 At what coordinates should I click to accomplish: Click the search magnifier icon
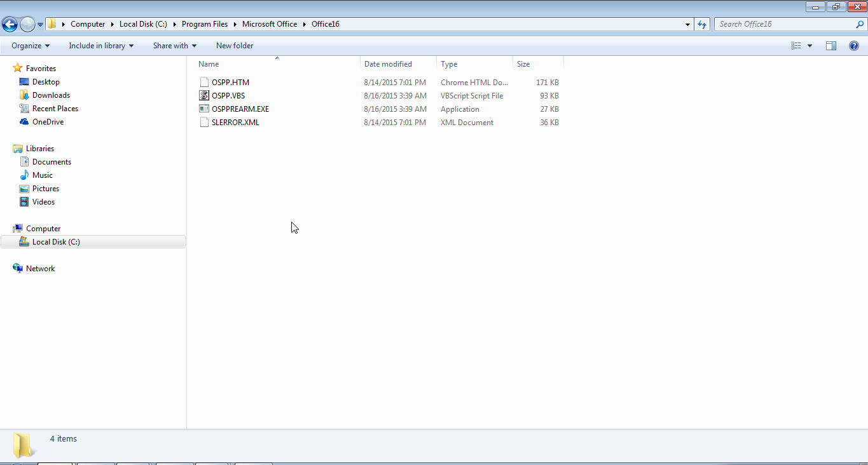pos(860,24)
